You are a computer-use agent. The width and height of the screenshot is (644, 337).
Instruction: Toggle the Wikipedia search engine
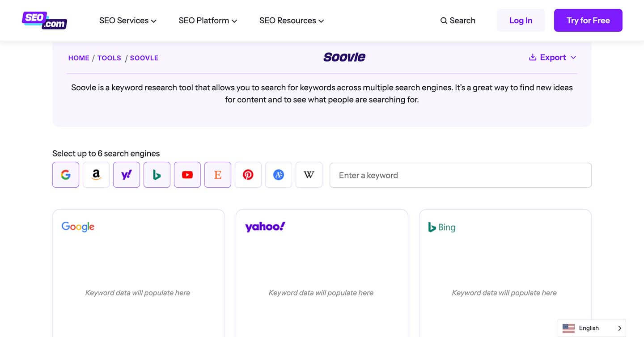tap(309, 175)
